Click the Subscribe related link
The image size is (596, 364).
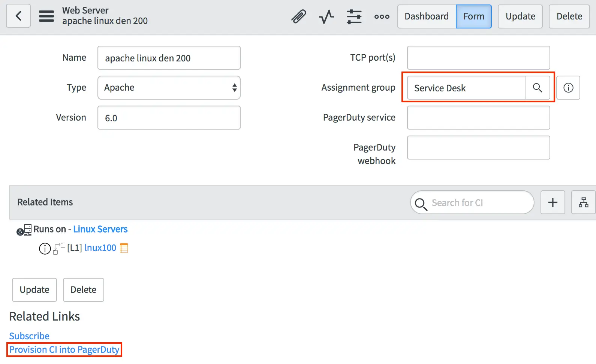(x=29, y=336)
